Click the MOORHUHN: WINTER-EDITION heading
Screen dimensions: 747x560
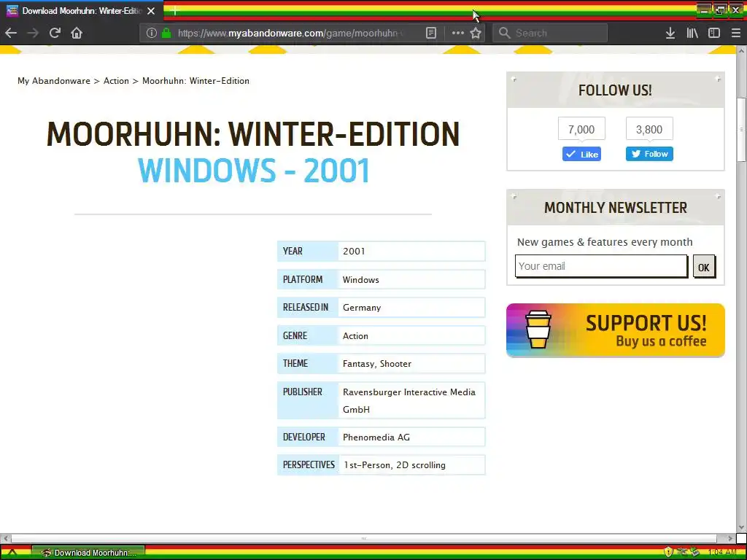[253, 134]
